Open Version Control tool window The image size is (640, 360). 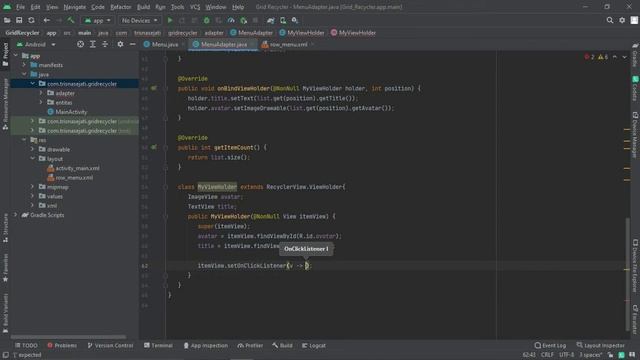click(111, 345)
